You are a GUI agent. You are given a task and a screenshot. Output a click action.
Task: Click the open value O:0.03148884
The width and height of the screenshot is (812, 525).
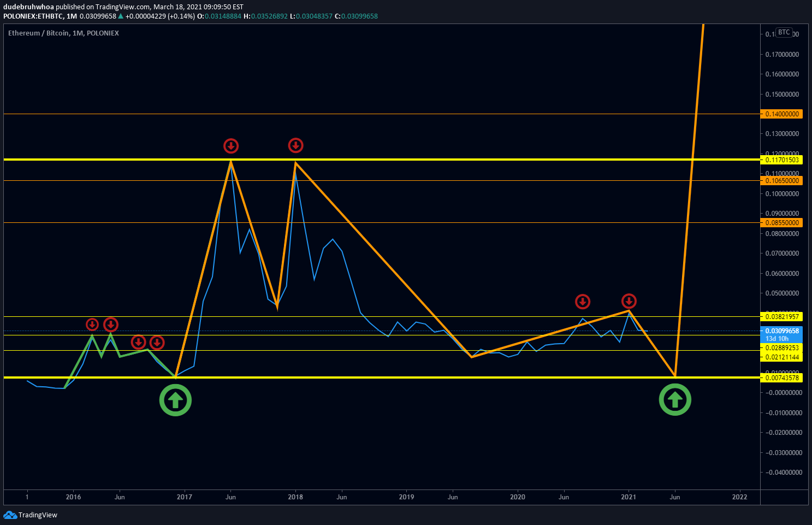click(x=219, y=16)
